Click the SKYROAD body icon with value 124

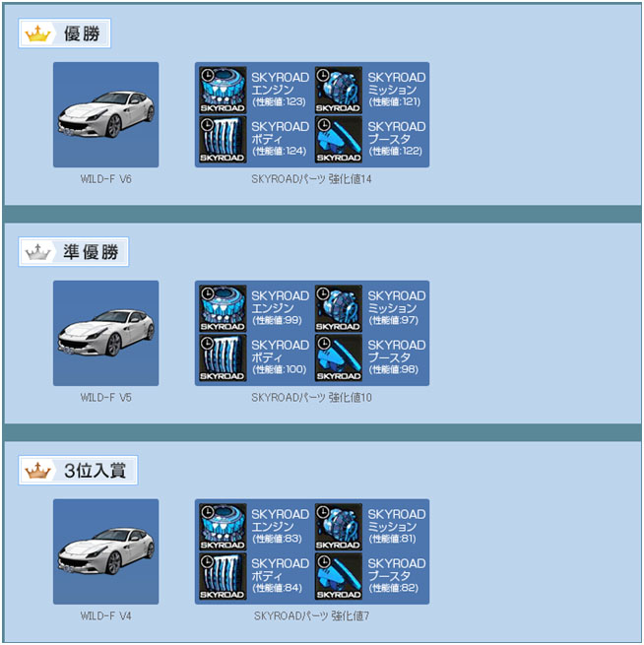(223, 140)
